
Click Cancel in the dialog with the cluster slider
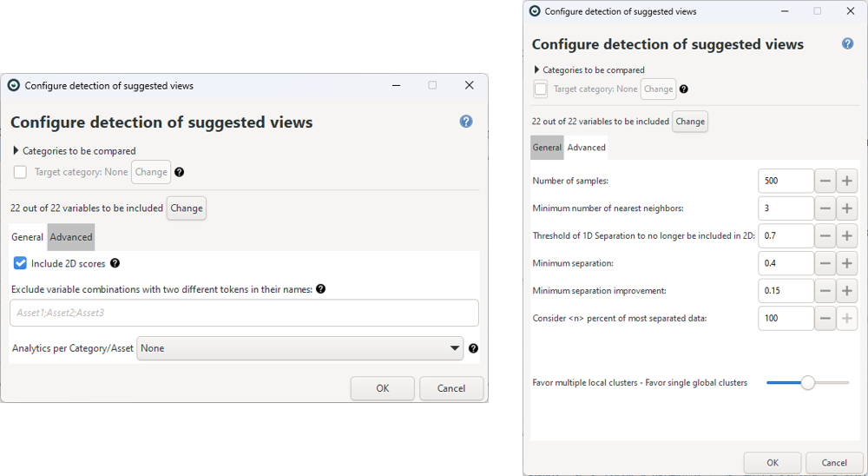pos(834,463)
